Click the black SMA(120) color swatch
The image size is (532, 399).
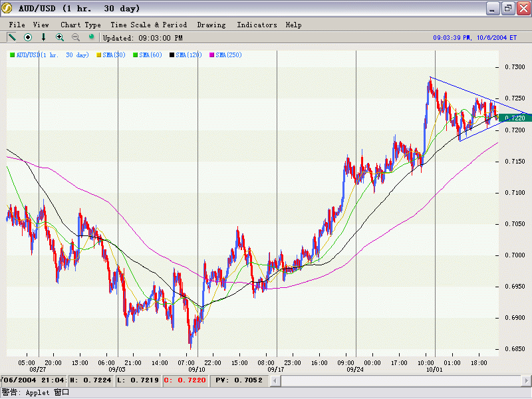tap(172, 55)
